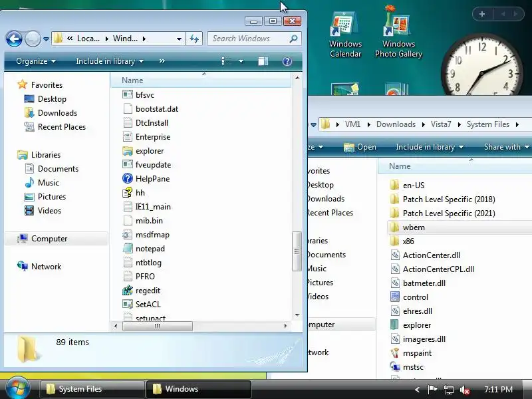Image resolution: width=532 pixels, height=399 pixels.
Task: Click the Open button in System Files window
Action: point(360,147)
